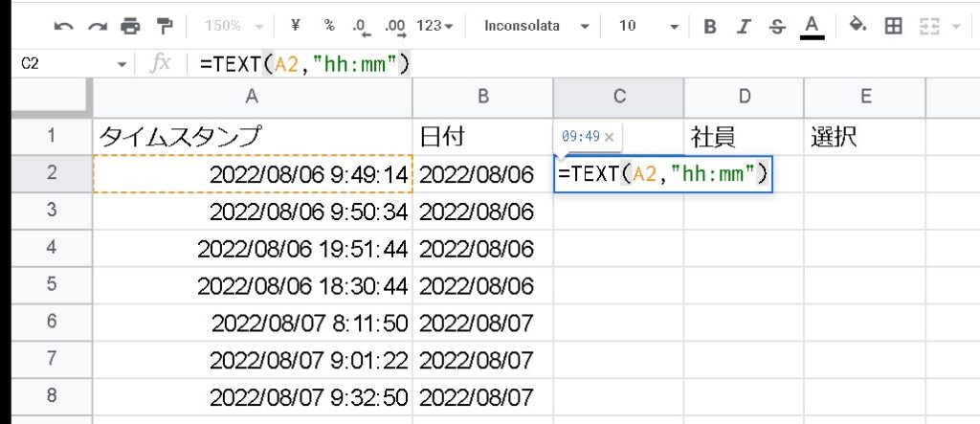Toggle bold formatting
Viewport: 980px width, 424px height.
pos(710,26)
